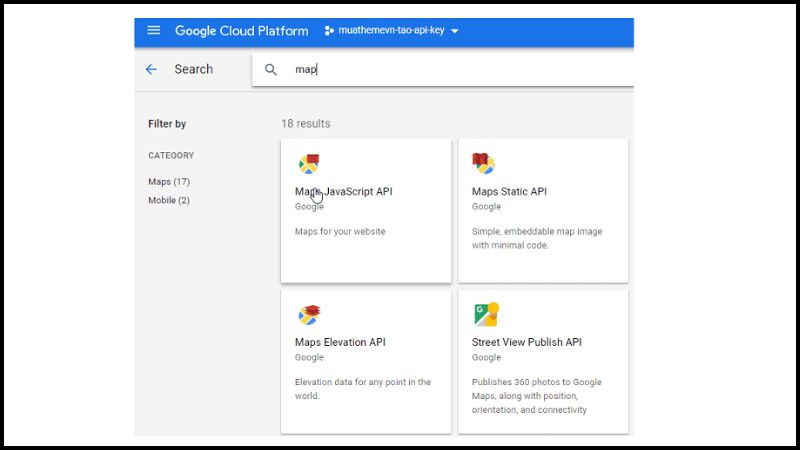
Task: Click 'Elevation data for any point' description
Action: 363,389
